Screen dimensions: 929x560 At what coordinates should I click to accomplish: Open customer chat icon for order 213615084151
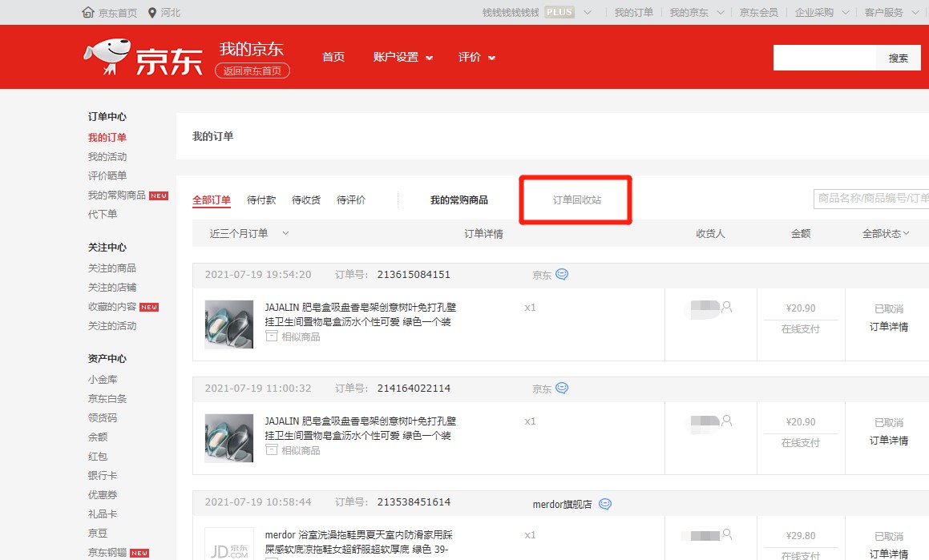(562, 274)
